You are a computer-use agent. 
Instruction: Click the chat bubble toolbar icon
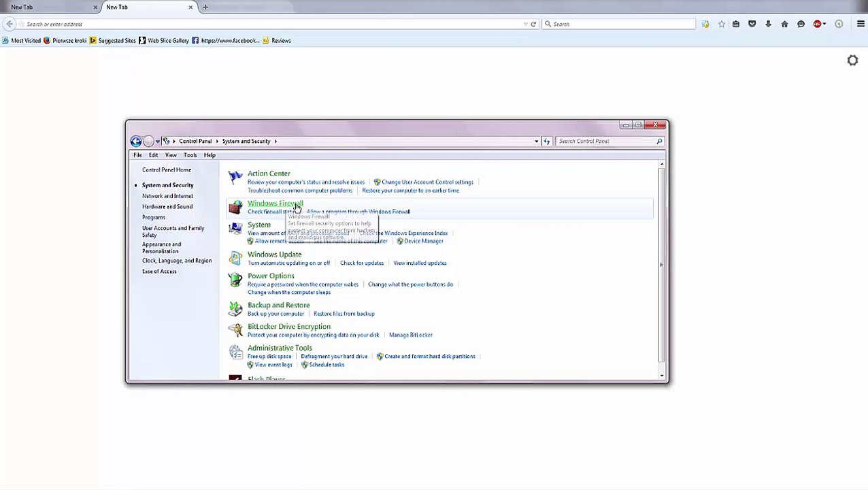point(801,24)
